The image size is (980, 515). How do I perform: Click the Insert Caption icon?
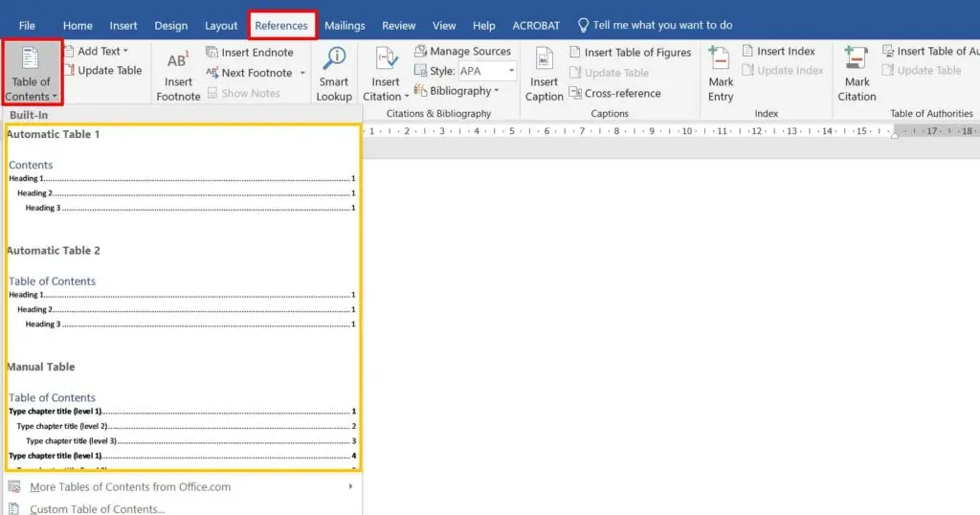point(545,60)
